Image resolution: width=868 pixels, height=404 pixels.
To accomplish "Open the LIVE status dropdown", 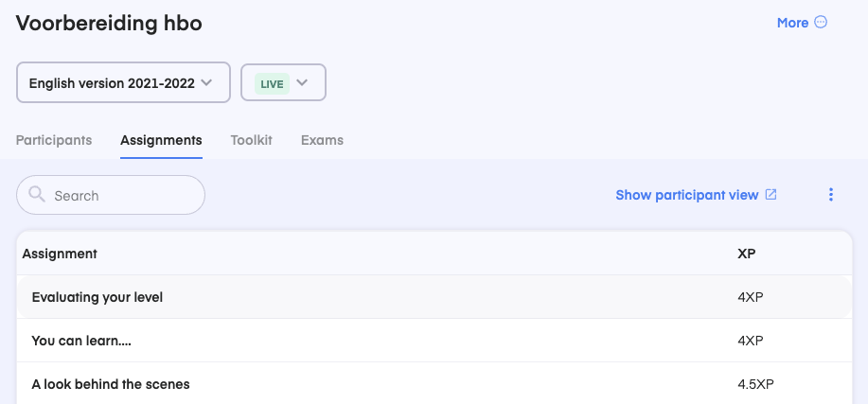I will [283, 82].
